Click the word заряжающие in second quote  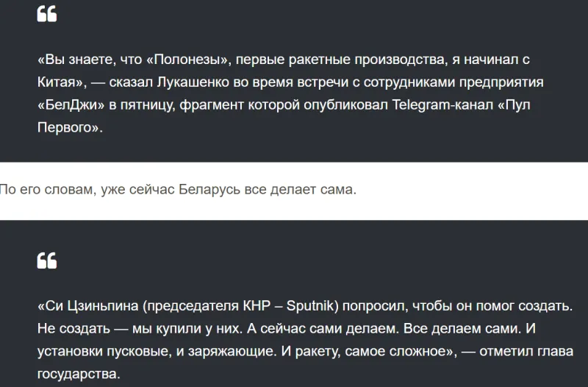(x=232, y=352)
